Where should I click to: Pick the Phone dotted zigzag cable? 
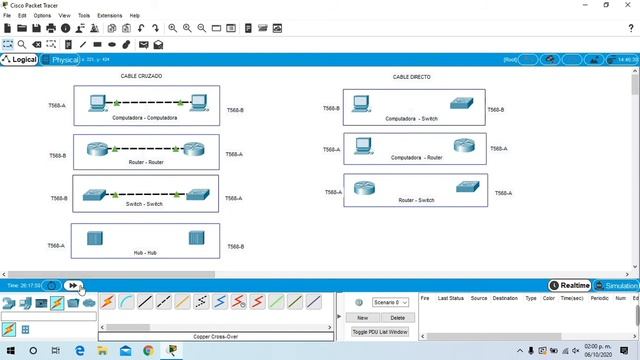(x=201, y=302)
